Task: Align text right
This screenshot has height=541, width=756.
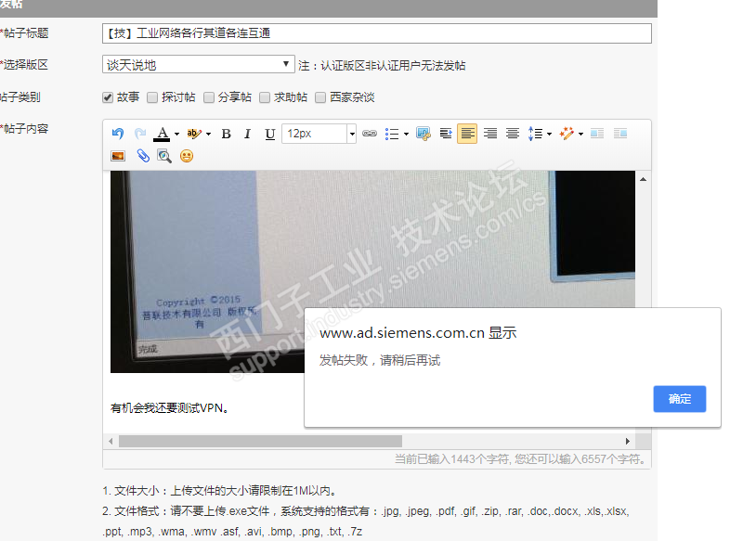Action: (490, 134)
